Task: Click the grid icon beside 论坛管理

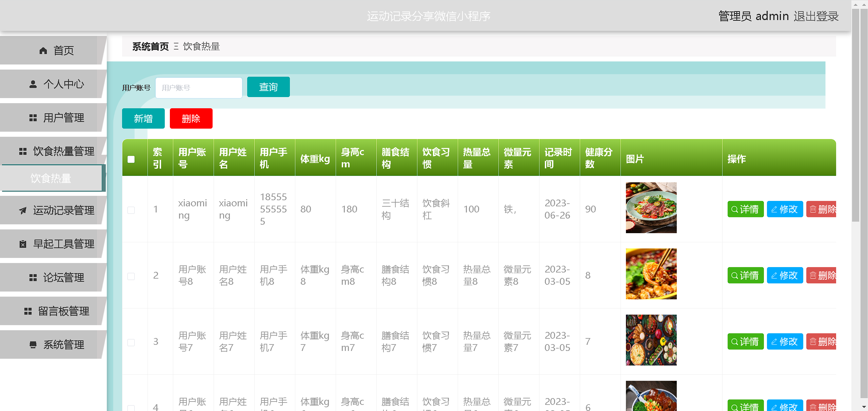Action: [33, 278]
